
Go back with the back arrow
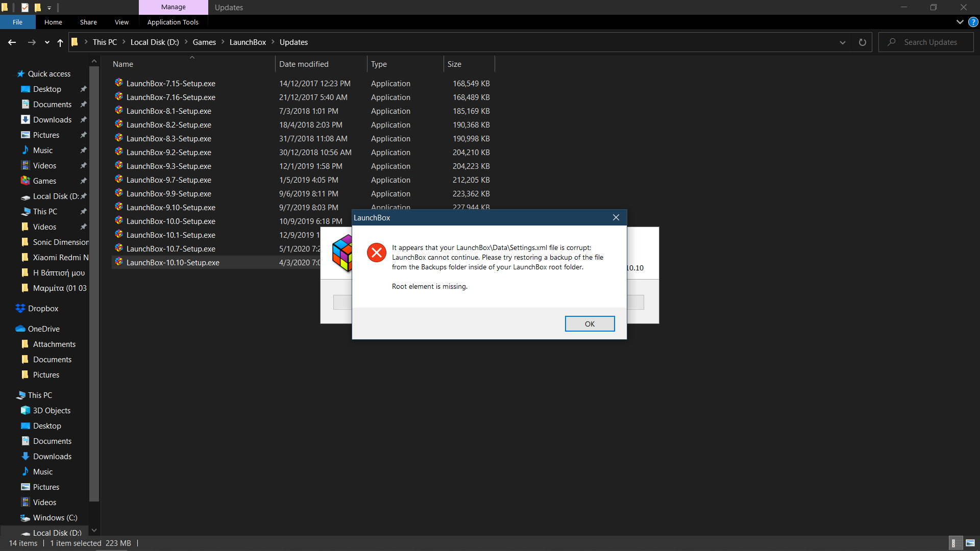12,42
